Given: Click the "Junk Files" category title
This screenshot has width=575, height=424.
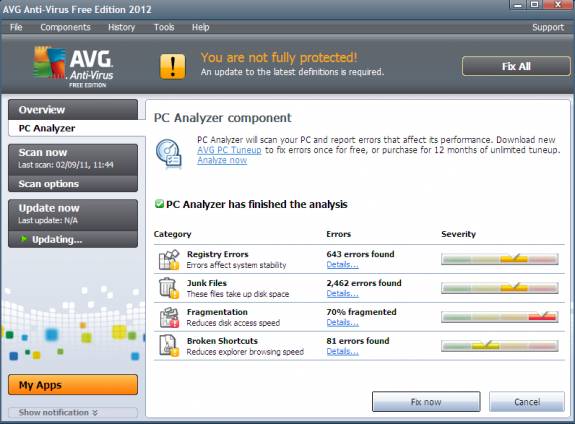Looking at the screenshot, I should tap(207, 283).
